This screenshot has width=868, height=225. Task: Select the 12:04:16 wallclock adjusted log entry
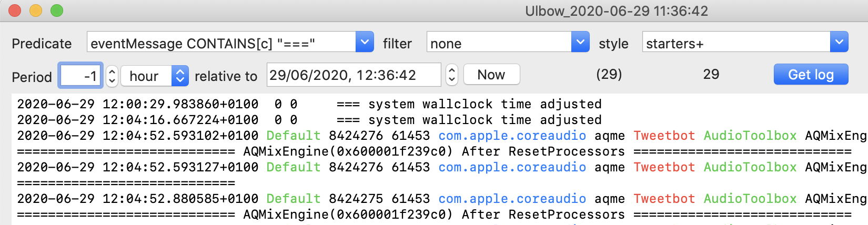point(309,120)
